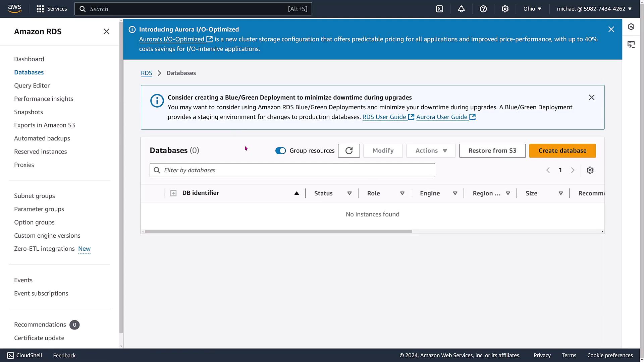Image resolution: width=644 pixels, height=362 pixels.
Task: Sort by Size column
Action: 560,193
